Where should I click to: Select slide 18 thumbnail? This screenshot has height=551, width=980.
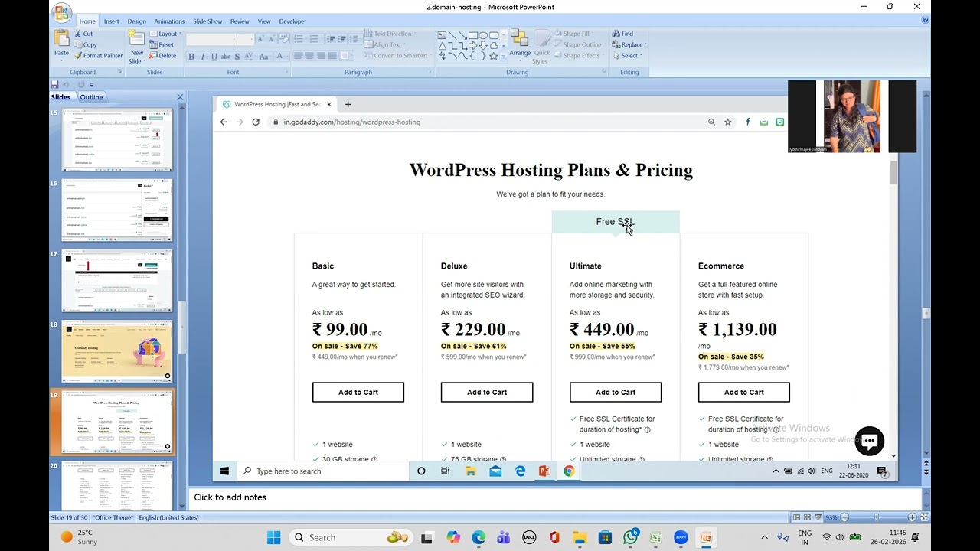point(117,351)
